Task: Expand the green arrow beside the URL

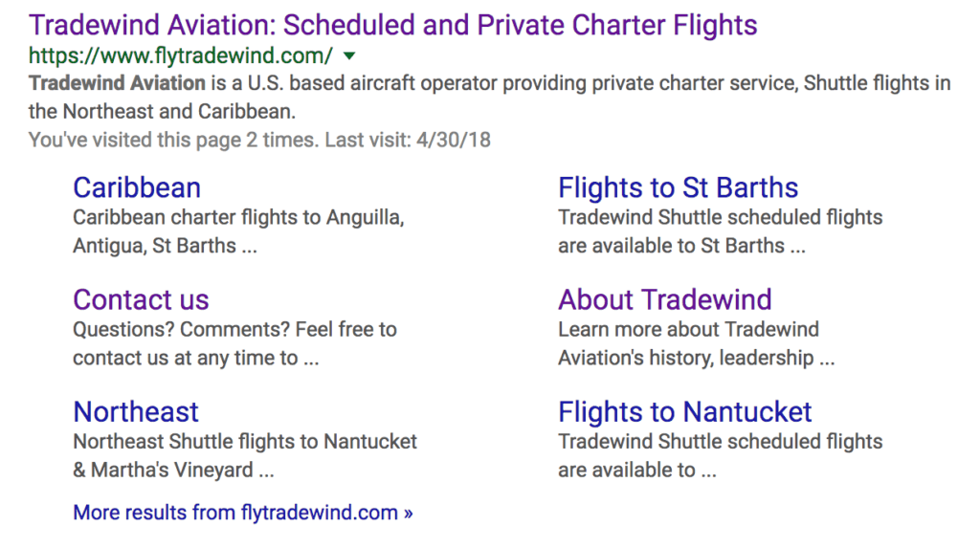Action: 348,55
